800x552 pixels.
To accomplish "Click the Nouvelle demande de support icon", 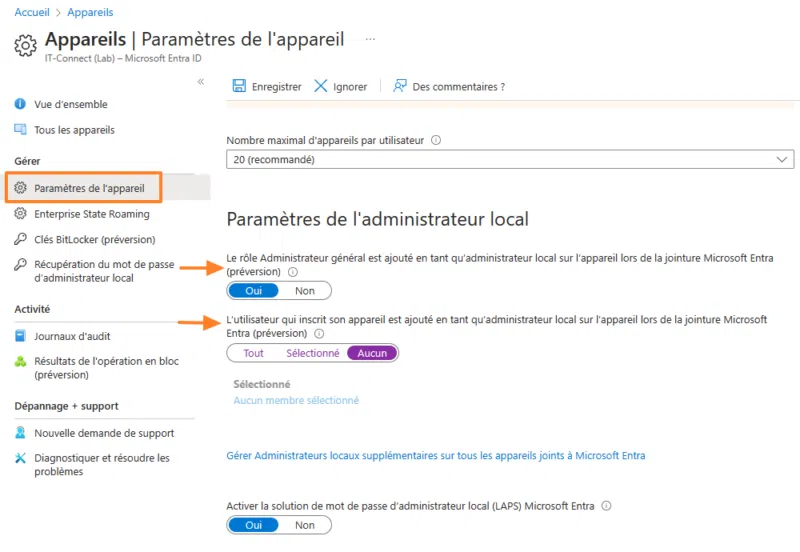I will 21,434.
